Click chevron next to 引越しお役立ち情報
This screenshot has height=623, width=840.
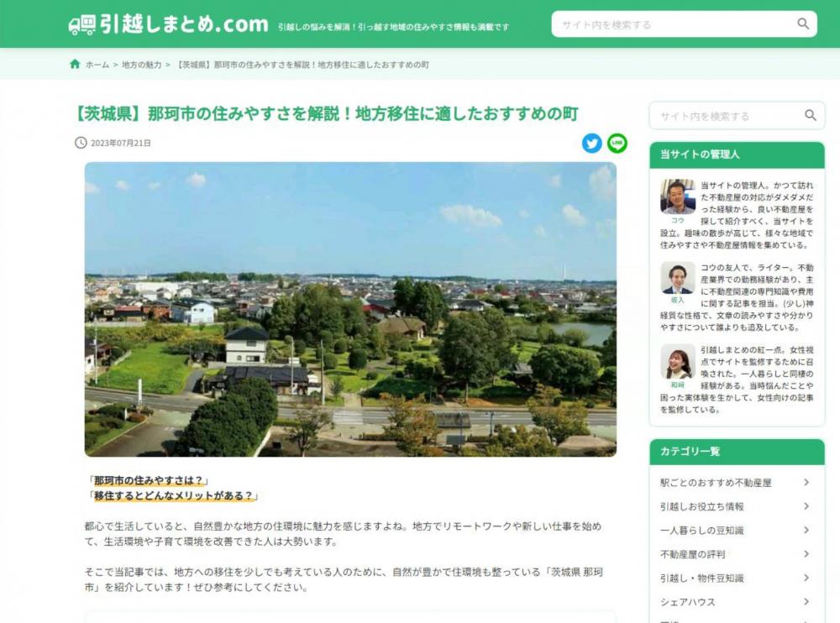806,505
